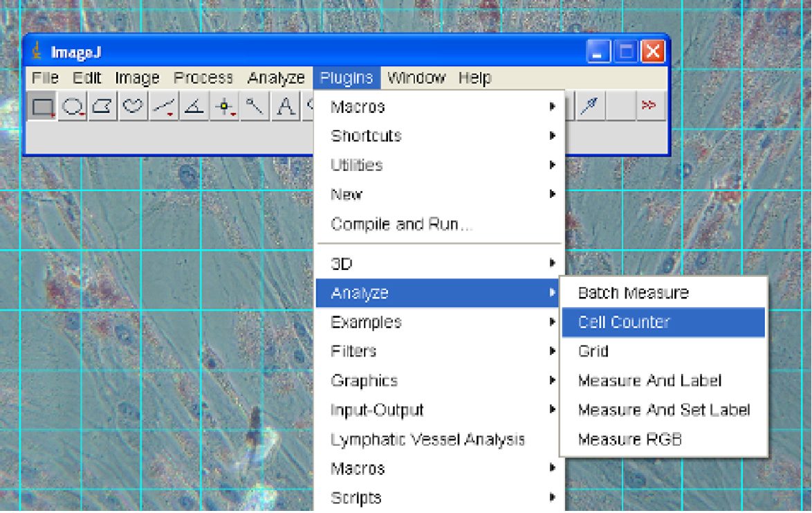Expand the Shortcuts submenu arrow
This screenshot has height=513, width=812.
pos(553,136)
